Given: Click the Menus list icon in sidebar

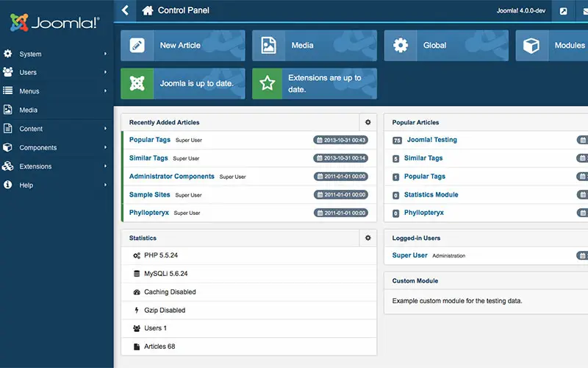Looking at the screenshot, I should pos(8,91).
